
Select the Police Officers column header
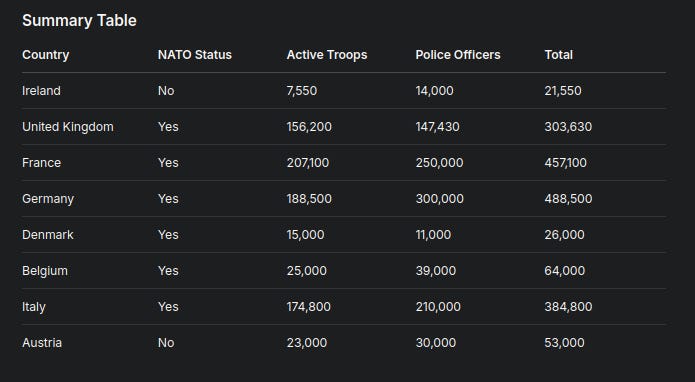pos(458,55)
